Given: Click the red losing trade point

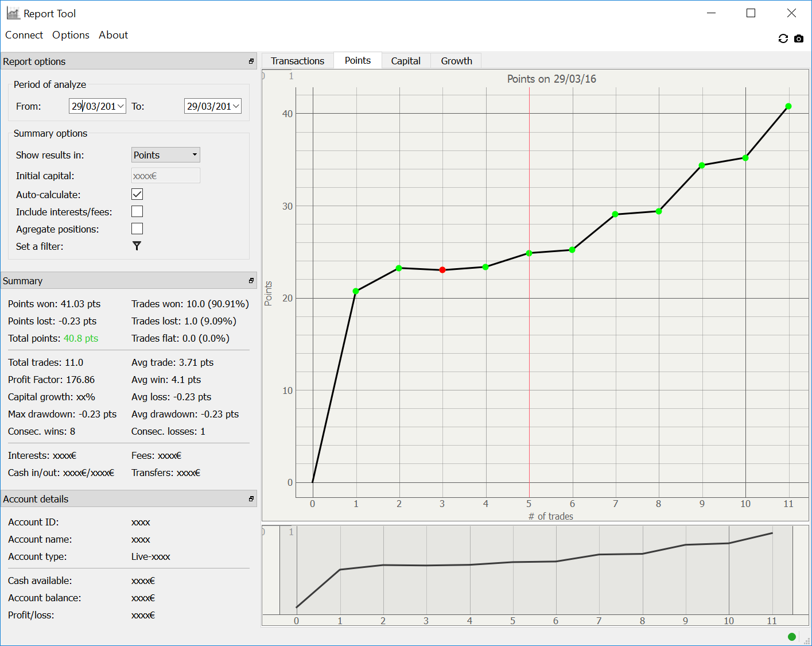Looking at the screenshot, I should [442, 270].
